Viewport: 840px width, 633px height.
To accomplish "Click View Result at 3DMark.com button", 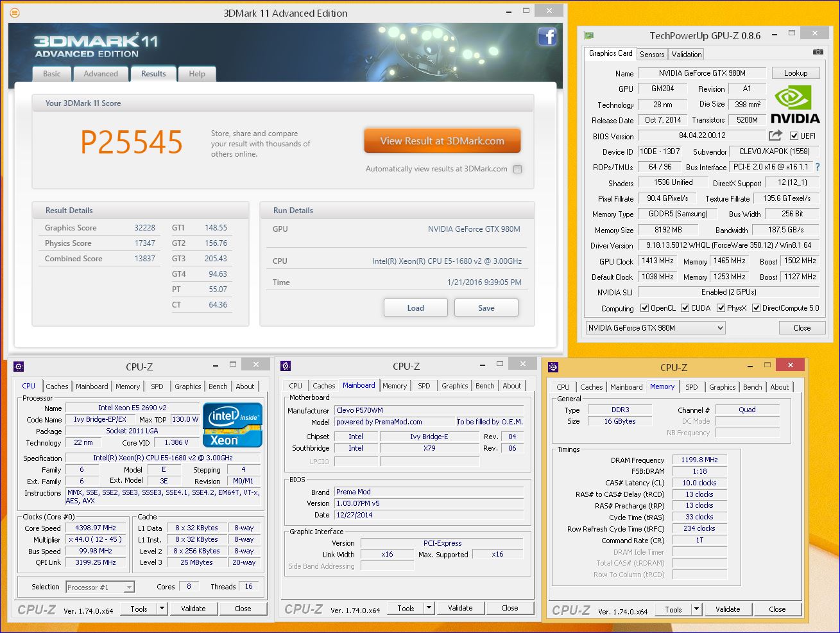I will (442, 141).
